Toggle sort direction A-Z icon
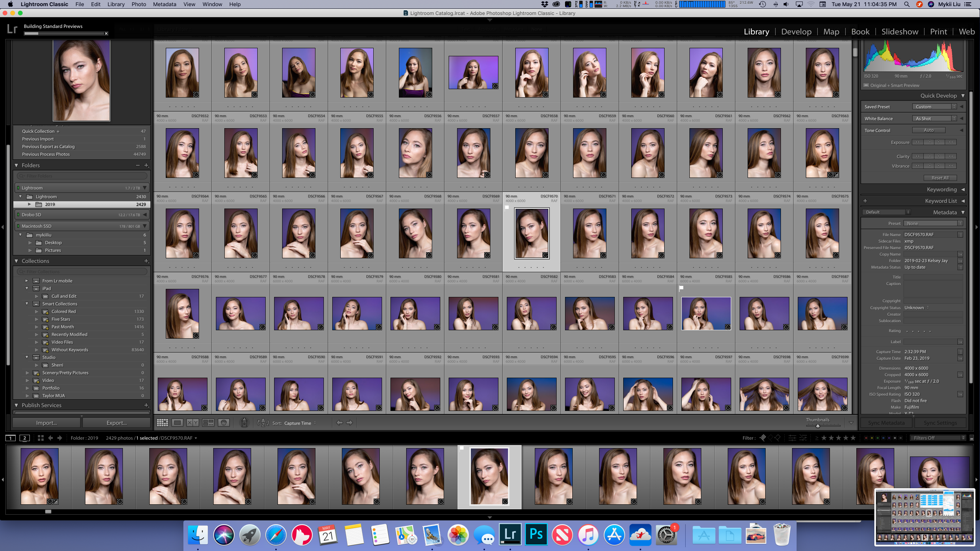 [263, 423]
